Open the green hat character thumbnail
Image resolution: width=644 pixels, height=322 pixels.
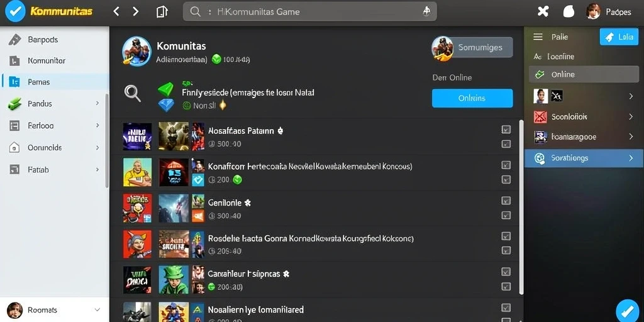(174, 279)
